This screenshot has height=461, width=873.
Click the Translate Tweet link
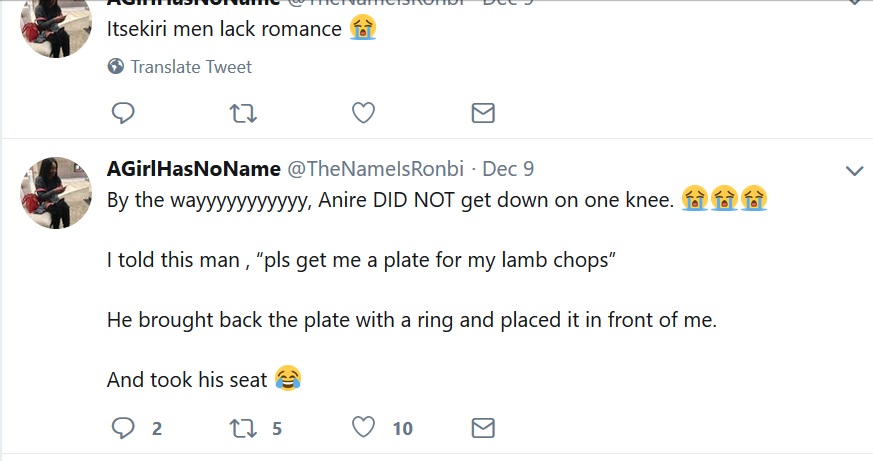[x=191, y=67]
